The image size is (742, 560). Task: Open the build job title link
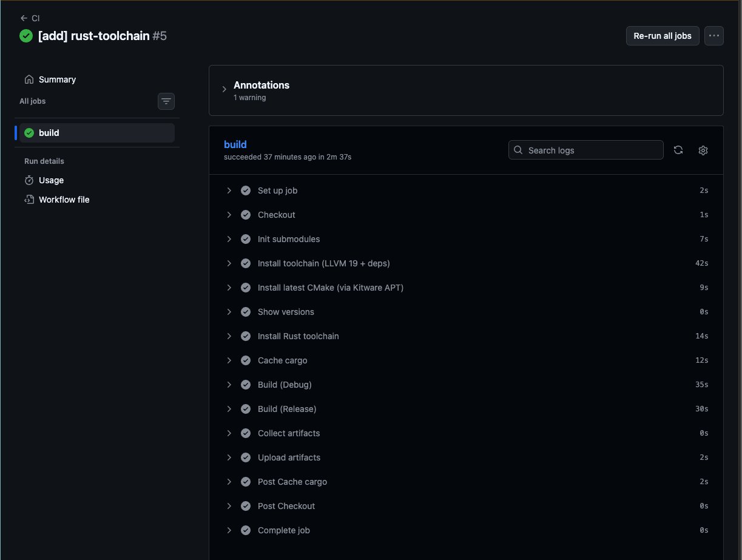(235, 144)
